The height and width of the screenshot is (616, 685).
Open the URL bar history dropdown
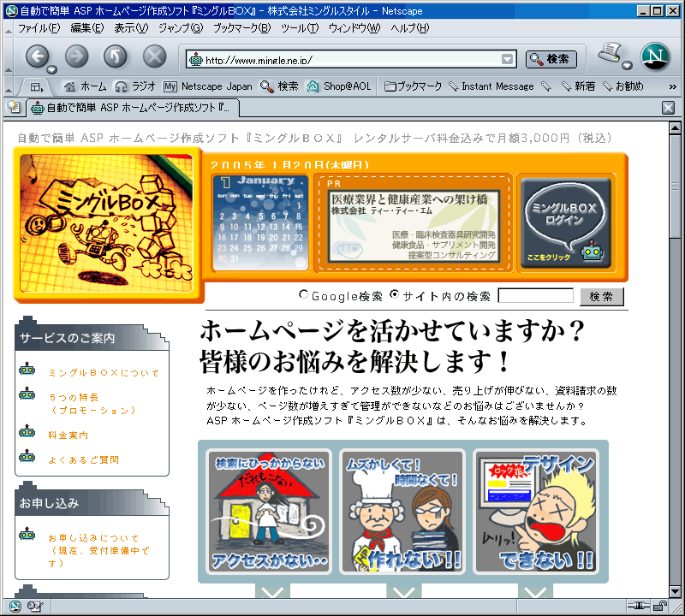[507, 59]
